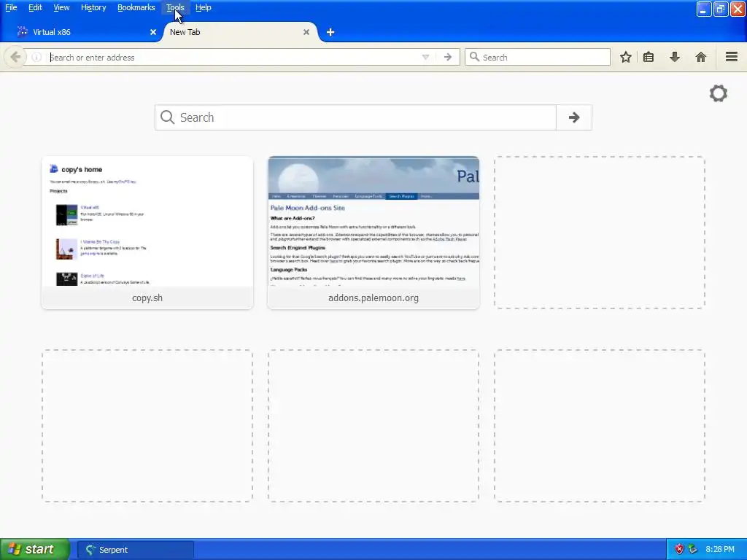747x560 pixels.
Task: Click the network connection tray icon
Action: (693, 549)
